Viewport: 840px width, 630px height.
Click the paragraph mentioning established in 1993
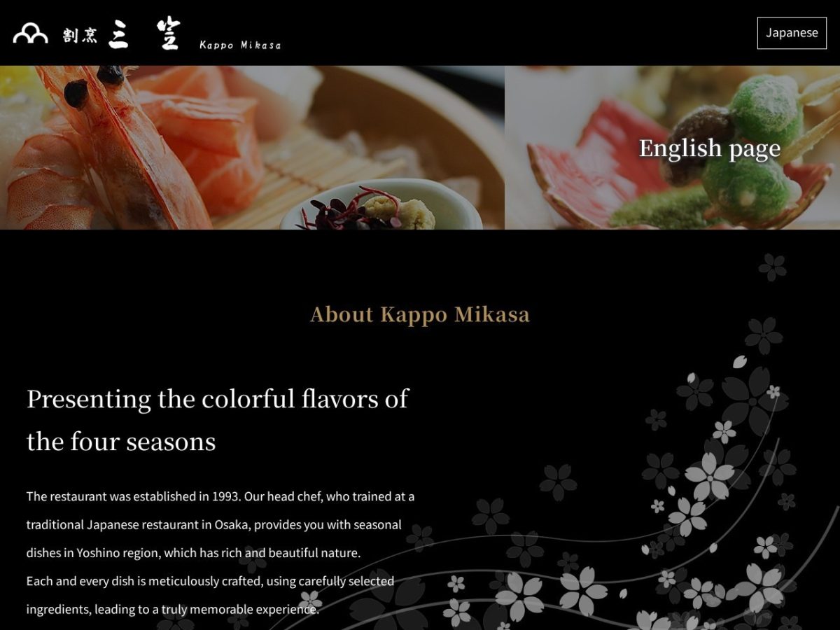coord(220,524)
